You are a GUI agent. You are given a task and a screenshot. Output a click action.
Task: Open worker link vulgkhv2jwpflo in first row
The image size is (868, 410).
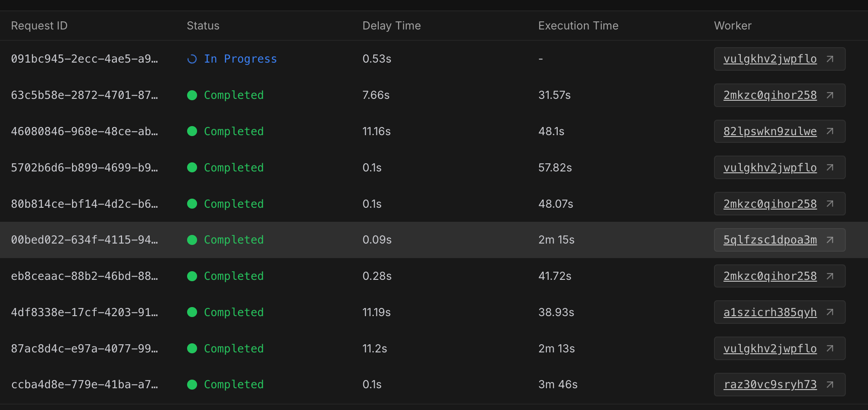(x=770, y=59)
